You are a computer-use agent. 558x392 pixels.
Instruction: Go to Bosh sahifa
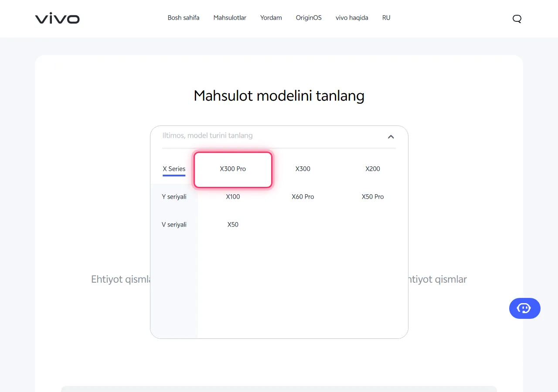click(x=184, y=18)
